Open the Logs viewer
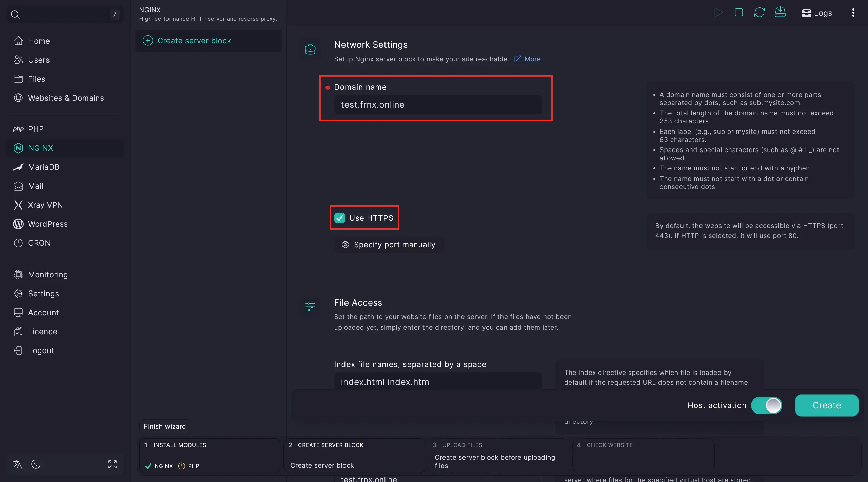The height and width of the screenshot is (482, 868). 817,13
